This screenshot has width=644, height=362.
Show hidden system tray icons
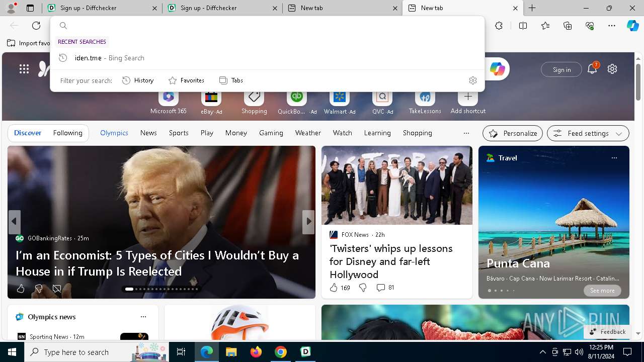(542, 352)
